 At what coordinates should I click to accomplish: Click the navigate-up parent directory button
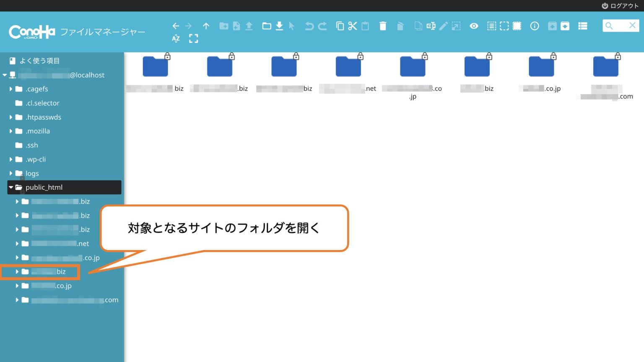206,26
